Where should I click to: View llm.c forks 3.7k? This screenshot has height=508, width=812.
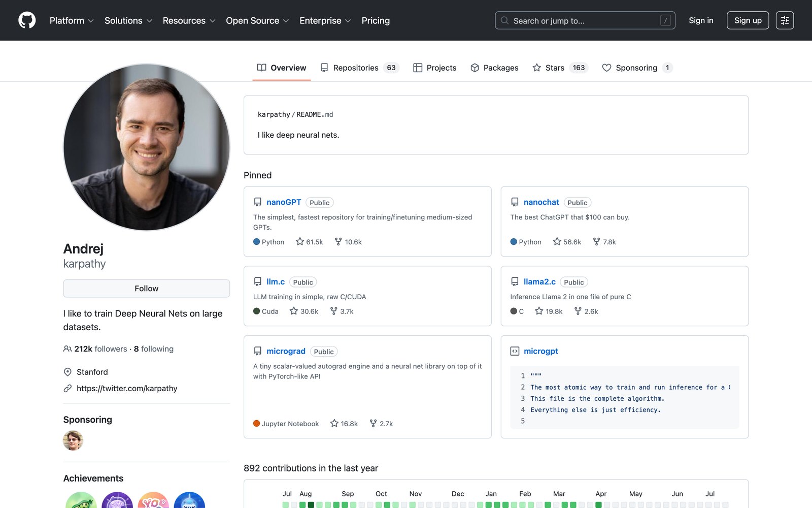click(x=342, y=311)
